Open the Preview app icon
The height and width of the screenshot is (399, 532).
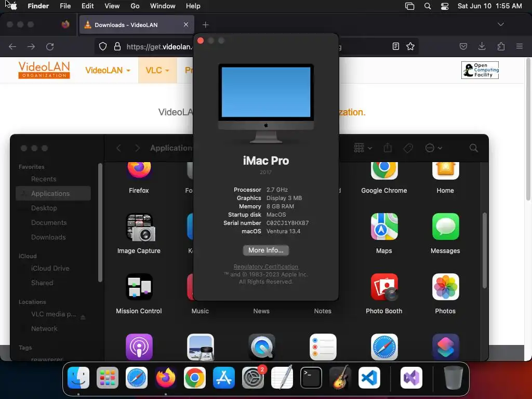[201, 347]
